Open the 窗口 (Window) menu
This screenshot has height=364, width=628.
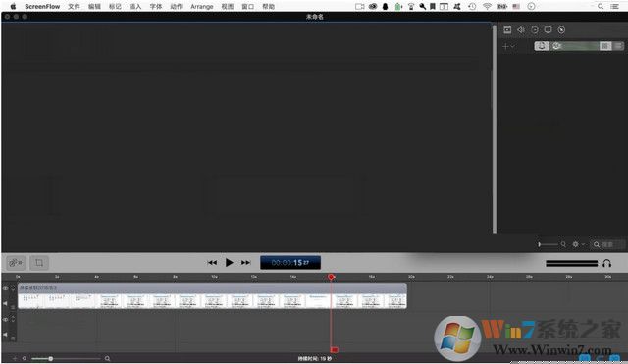[248, 7]
